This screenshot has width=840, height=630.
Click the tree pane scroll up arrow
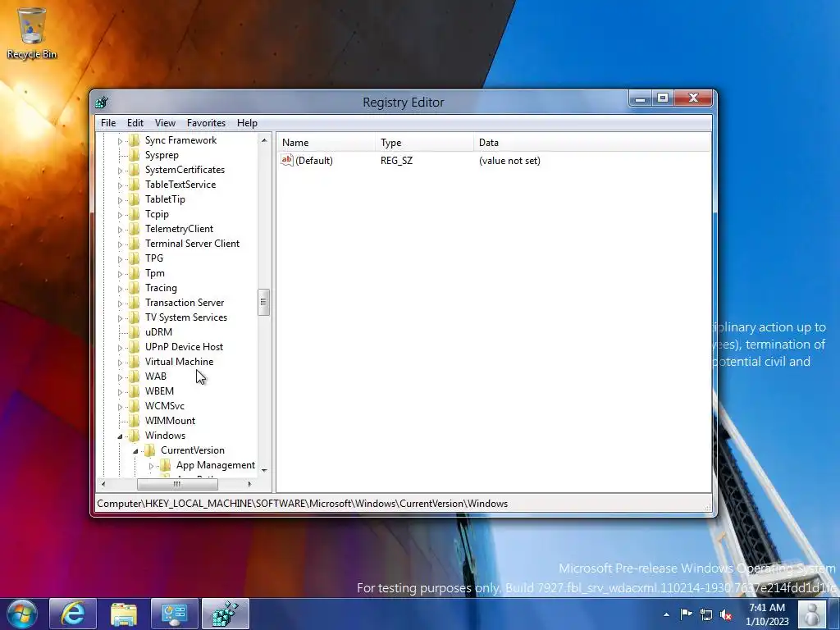pos(263,139)
